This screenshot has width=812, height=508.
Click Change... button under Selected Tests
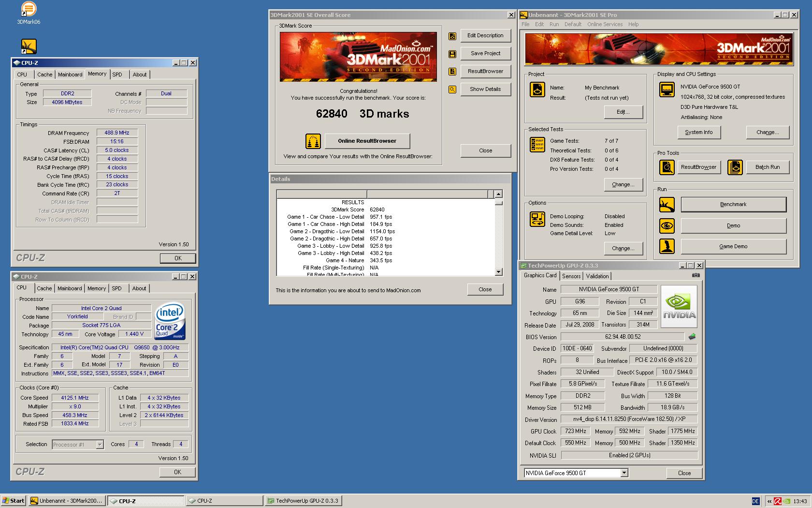(x=623, y=185)
